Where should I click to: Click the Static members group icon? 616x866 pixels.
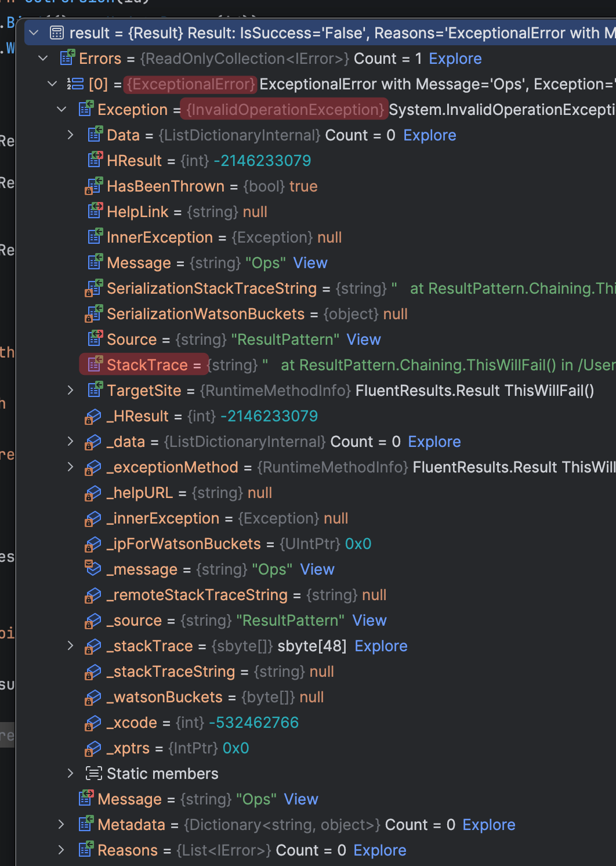tap(93, 774)
